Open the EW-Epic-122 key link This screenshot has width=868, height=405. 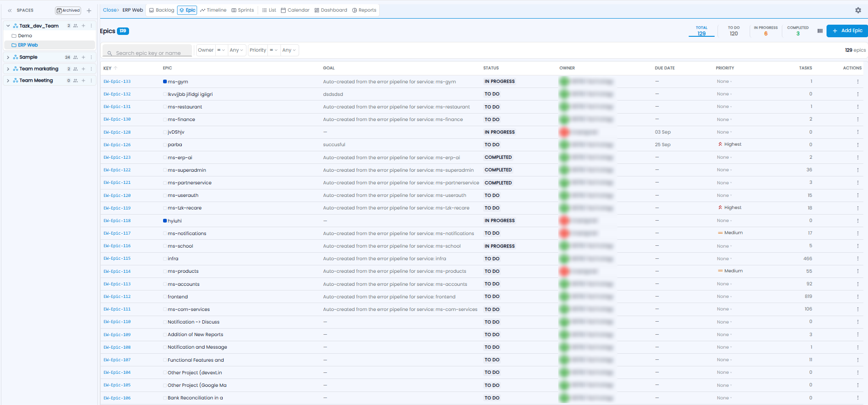[117, 170]
